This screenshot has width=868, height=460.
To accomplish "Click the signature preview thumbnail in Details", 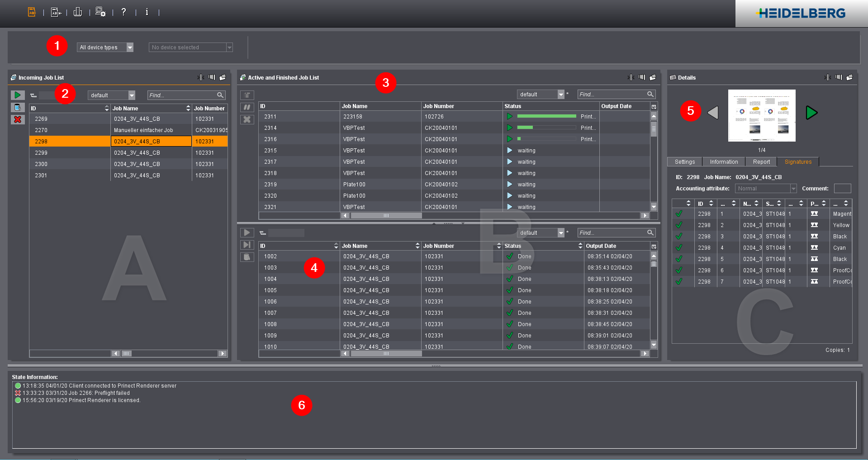I will point(762,115).
